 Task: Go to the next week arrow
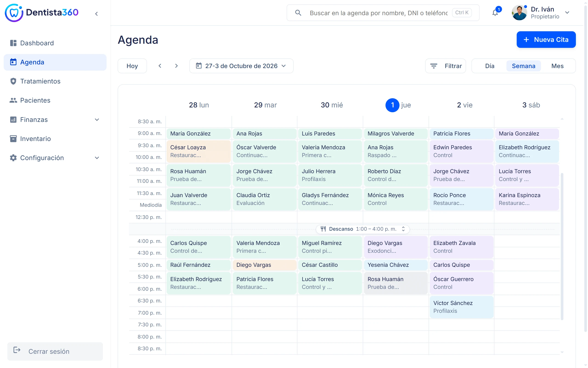(x=176, y=66)
